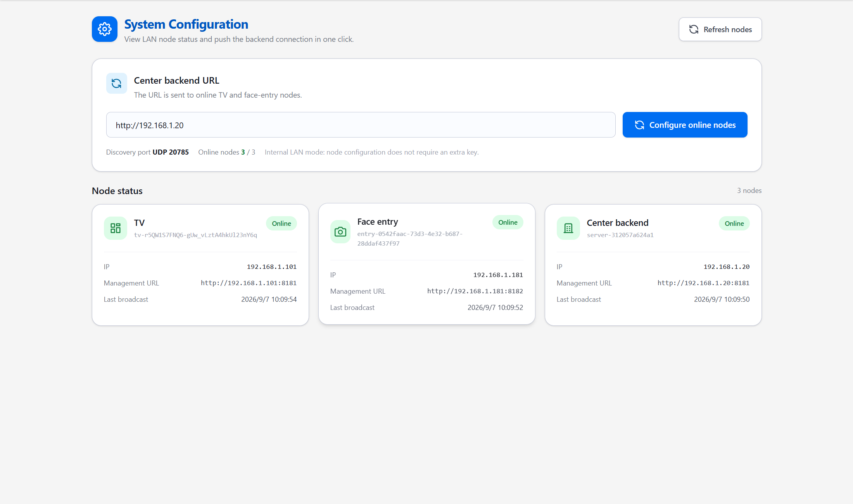This screenshot has width=853, height=504.
Task: Click the page subtitle about LAN node status
Action: 239,39
